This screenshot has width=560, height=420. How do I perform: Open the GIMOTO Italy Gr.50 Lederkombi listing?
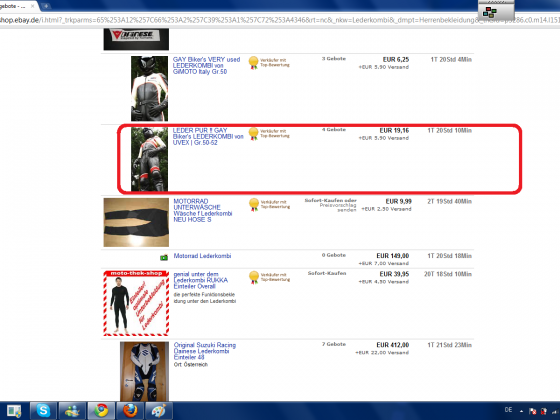(206, 66)
